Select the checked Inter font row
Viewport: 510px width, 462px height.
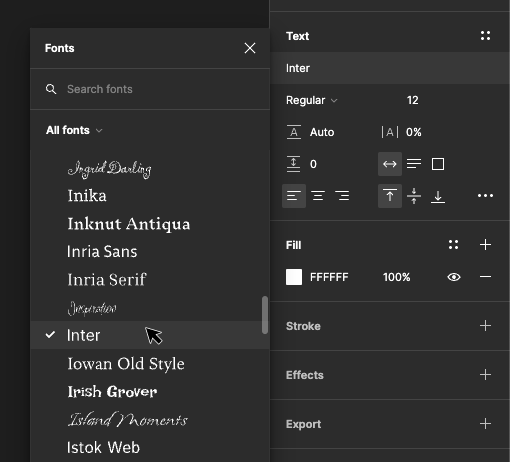pyautogui.click(x=150, y=335)
